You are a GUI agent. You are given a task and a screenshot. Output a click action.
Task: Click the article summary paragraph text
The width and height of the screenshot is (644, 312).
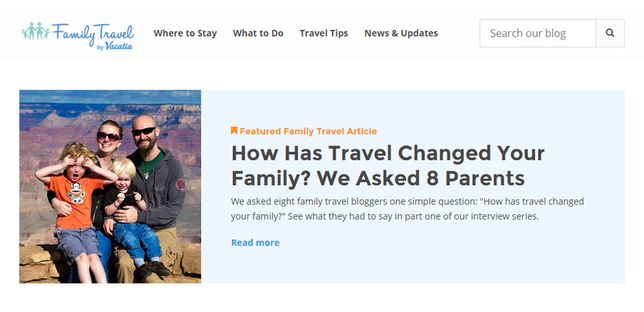point(407,209)
